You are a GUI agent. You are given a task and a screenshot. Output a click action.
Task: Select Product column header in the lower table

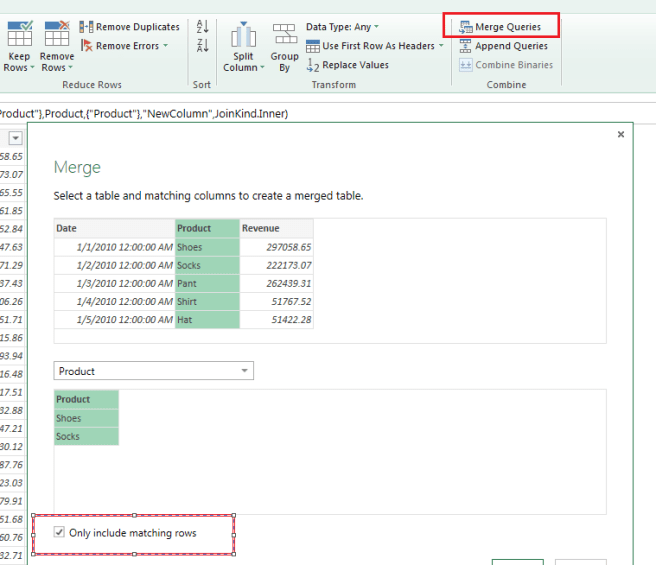pyautogui.click(x=86, y=399)
